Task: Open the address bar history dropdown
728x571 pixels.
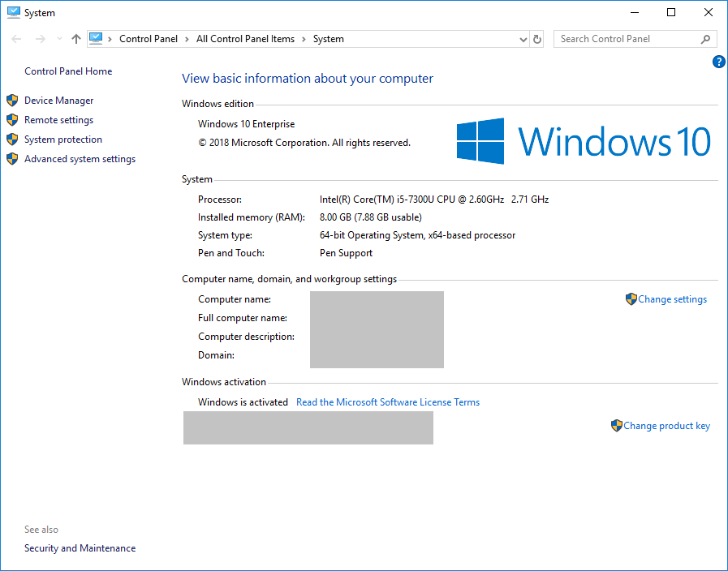Action: (523, 40)
